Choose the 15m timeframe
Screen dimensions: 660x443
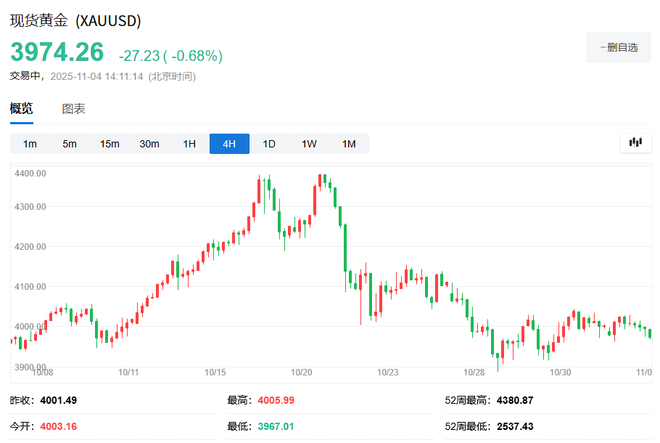[x=110, y=144]
